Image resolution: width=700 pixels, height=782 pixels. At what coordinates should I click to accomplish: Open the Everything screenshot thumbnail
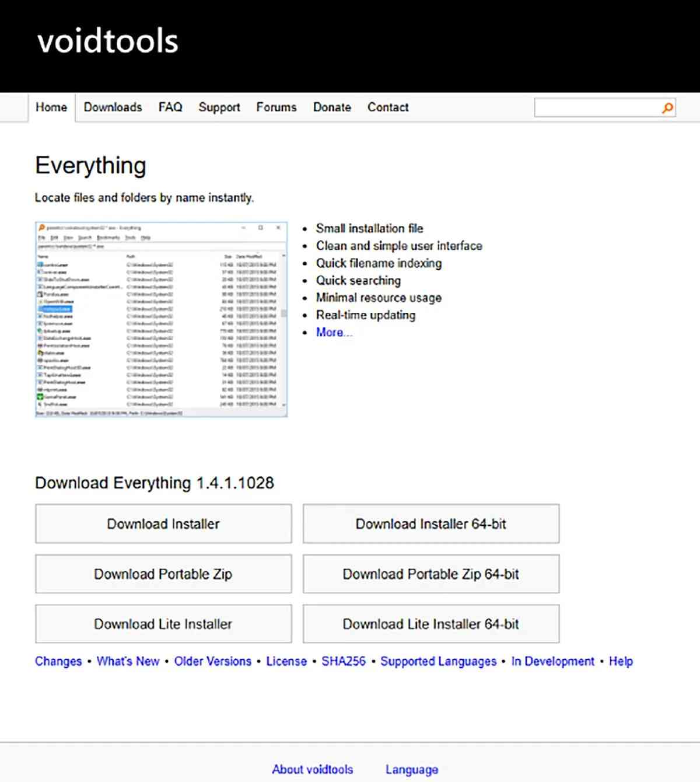[161, 319]
